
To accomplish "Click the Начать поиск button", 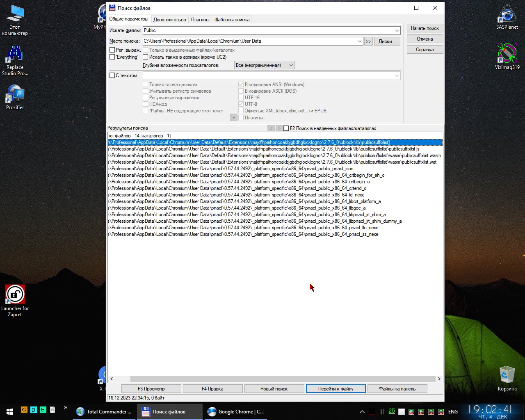I will click(x=425, y=28).
